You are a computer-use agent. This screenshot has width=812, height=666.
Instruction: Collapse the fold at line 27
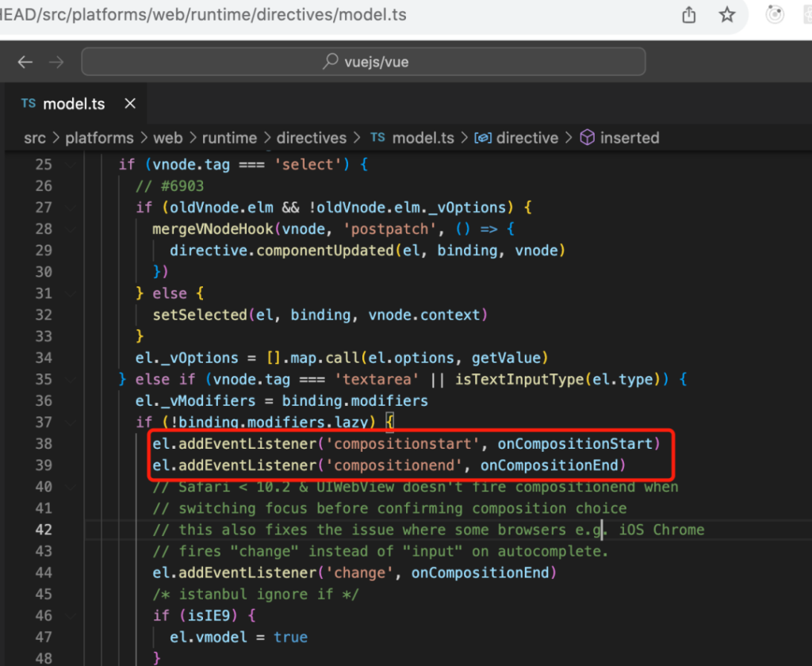pos(71,208)
